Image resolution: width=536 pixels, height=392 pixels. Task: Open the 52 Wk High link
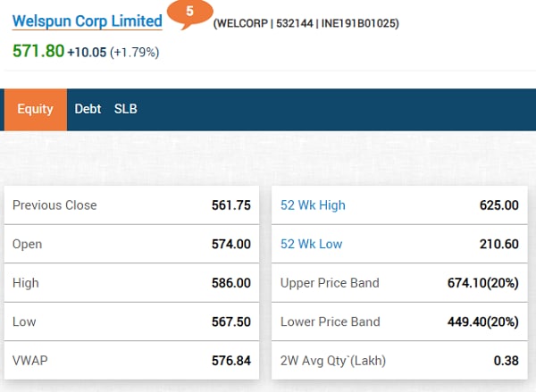click(313, 205)
